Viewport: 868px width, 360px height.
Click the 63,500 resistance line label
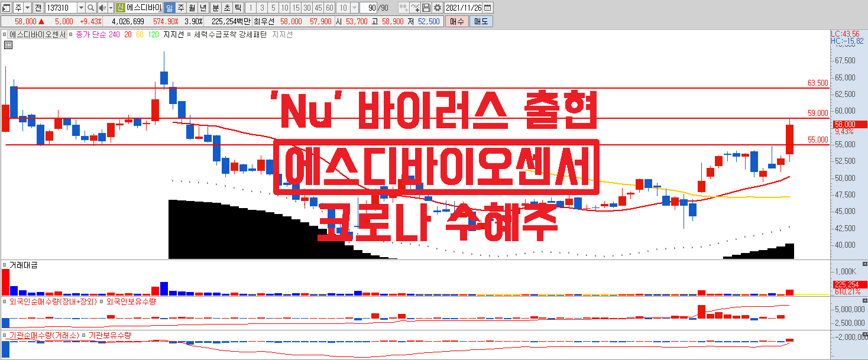818,83
